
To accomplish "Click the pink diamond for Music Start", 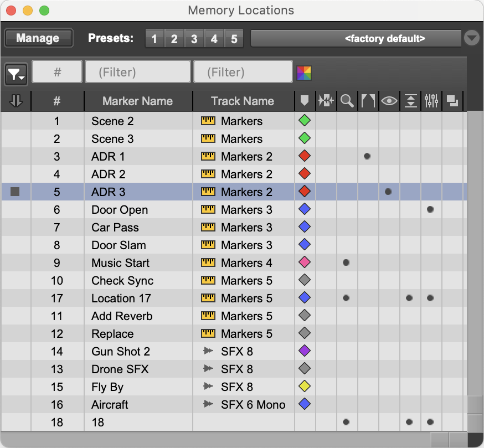I will 305,262.
